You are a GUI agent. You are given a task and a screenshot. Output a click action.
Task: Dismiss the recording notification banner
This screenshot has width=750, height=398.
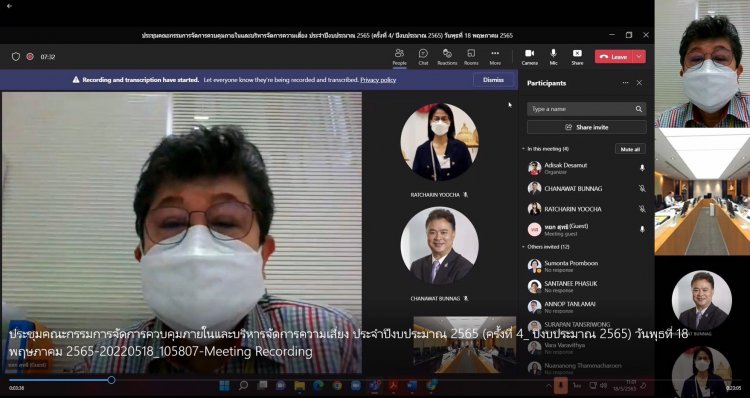pos(493,80)
